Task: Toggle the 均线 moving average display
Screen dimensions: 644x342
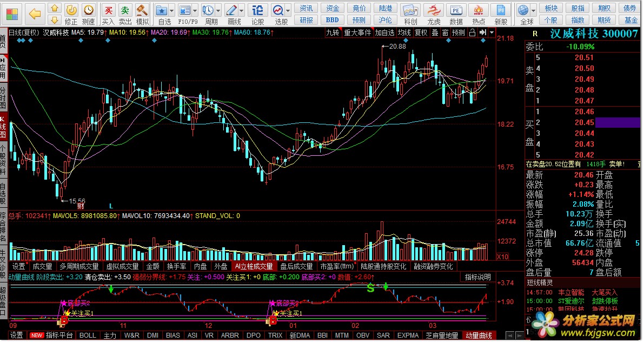Action: click(404, 32)
